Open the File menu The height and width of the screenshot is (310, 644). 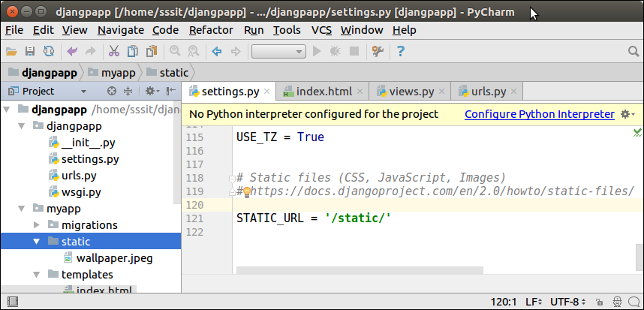pos(14,30)
